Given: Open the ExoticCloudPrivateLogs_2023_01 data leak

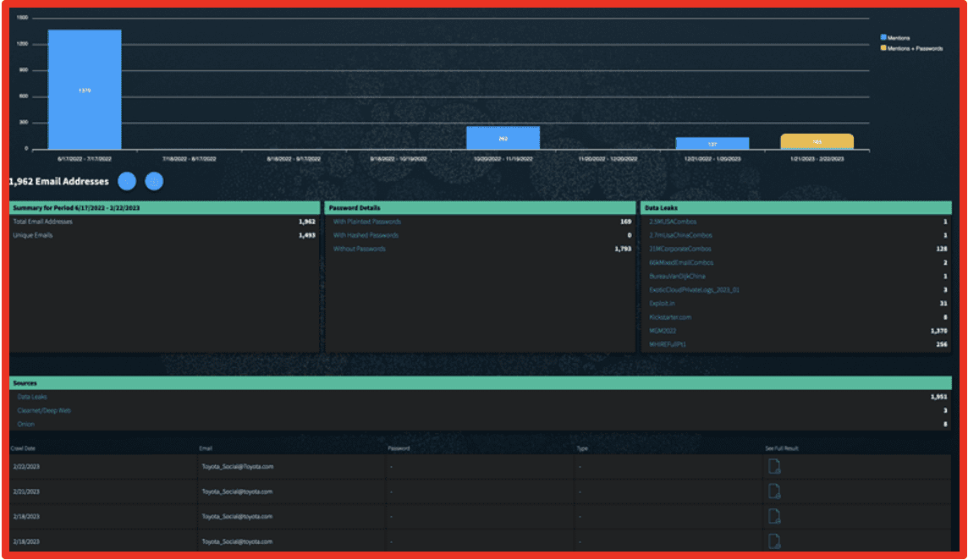Looking at the screenshot, I should pyautogui.click(x=694, y=289).
